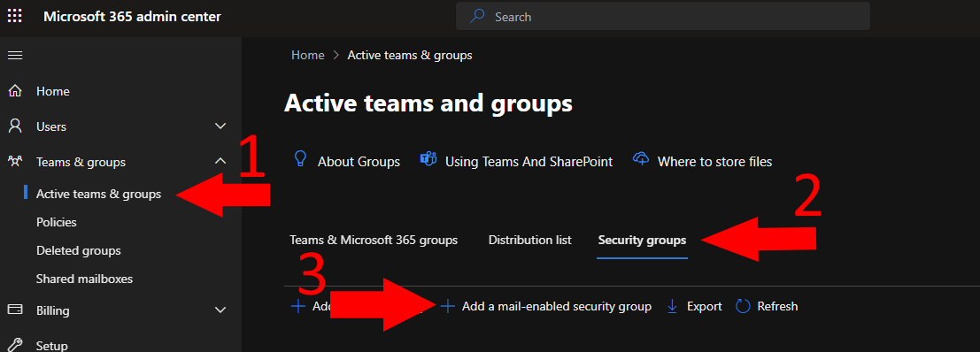Open Teams & Microsoft 365 groups tab
This screenshot has width=980, height=352.
point(374,241)
